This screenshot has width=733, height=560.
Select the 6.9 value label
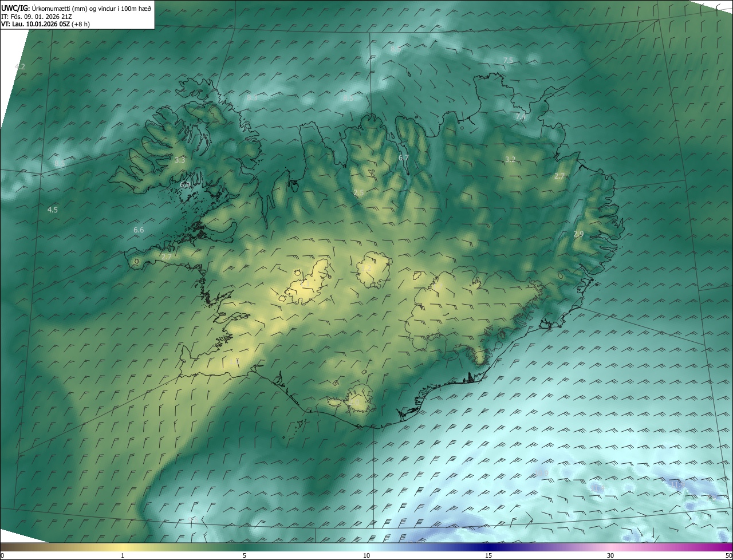(x=185, y=185)
